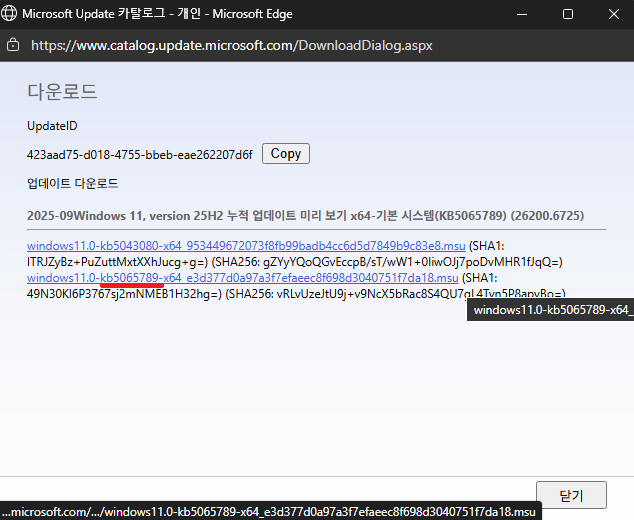Image resolution: width=634 pixels, height=520 pixels.
Task: Select the catalog.update.microsoft.com URL text
Action: (x=232, y=45)
